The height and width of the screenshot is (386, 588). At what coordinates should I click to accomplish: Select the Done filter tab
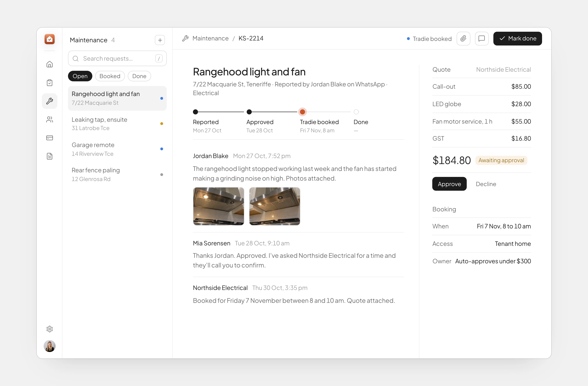click(x=139, y=76)
